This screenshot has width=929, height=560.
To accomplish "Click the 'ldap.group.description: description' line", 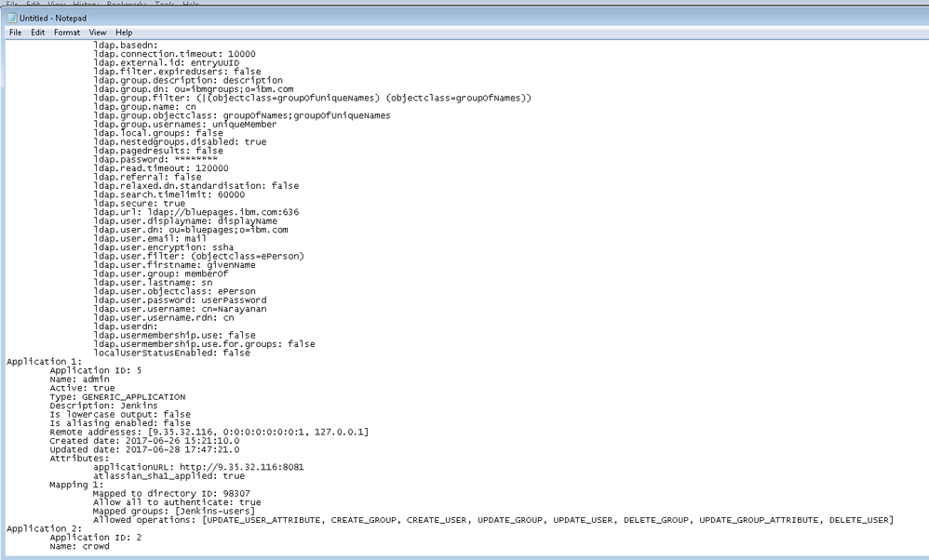I will [x=188, y=81].
